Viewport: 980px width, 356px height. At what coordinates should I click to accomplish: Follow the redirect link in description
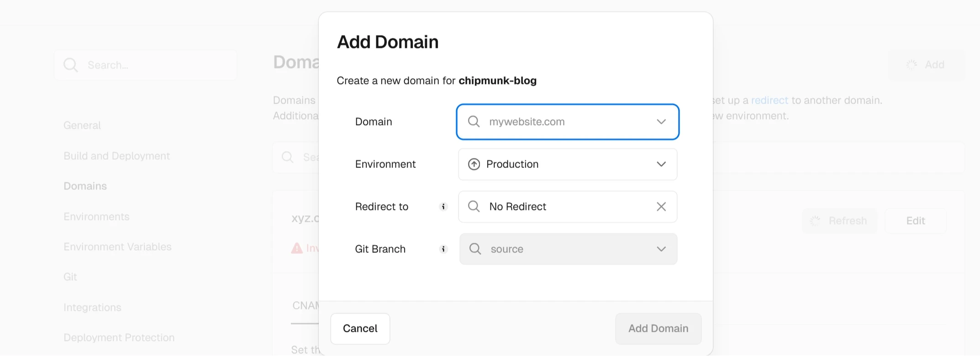coord(769,100)
